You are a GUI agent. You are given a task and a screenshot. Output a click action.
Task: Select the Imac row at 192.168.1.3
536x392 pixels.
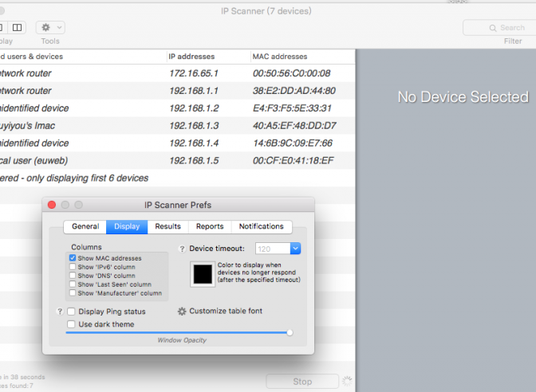tap(177, 126)
